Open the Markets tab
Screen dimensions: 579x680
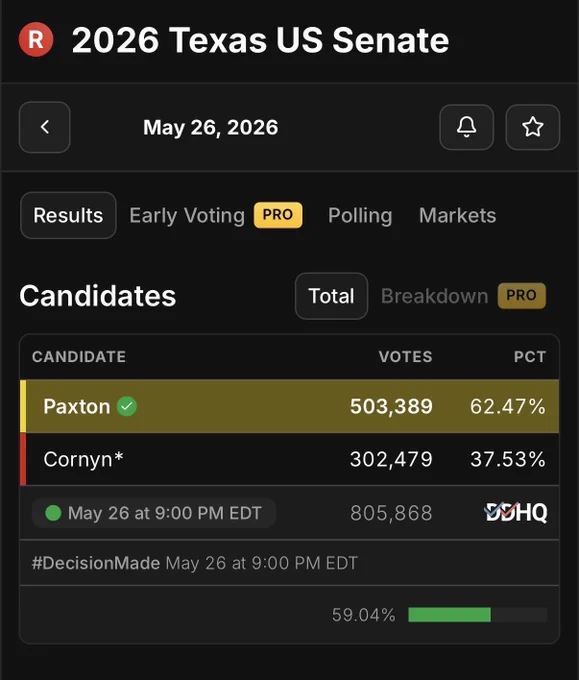point(457,216)
